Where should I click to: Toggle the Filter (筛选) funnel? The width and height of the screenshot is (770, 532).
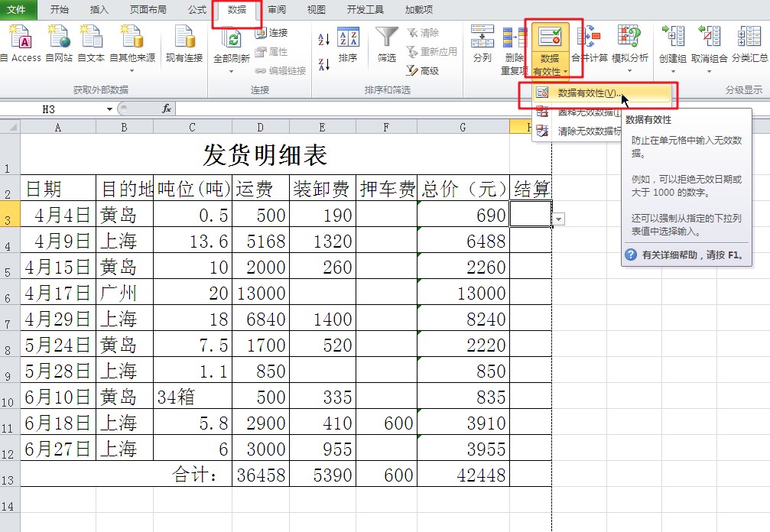pyautogui.click(x=386, y=44)
